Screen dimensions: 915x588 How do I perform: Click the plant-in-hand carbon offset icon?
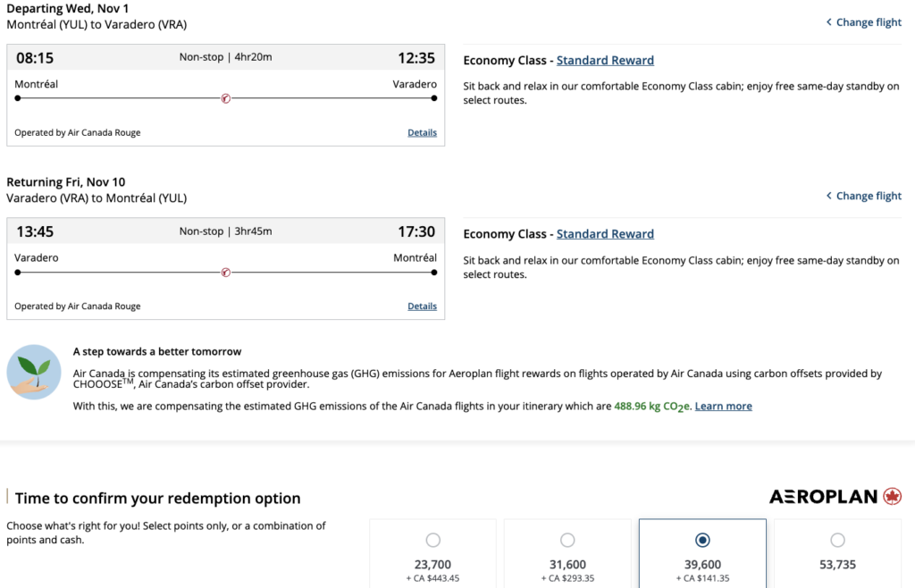pos(34,372)
